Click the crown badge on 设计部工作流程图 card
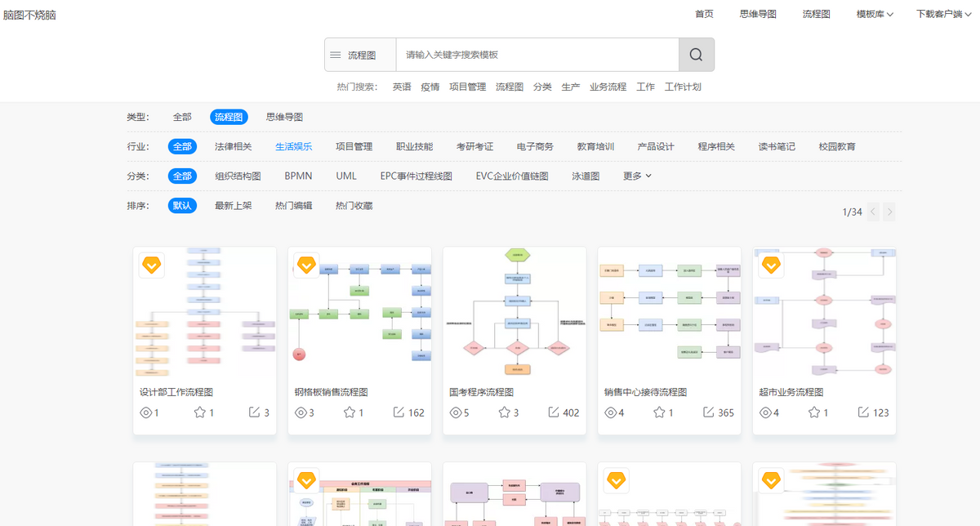The width and height of the screenshot is (980, 526). (151, 265)
